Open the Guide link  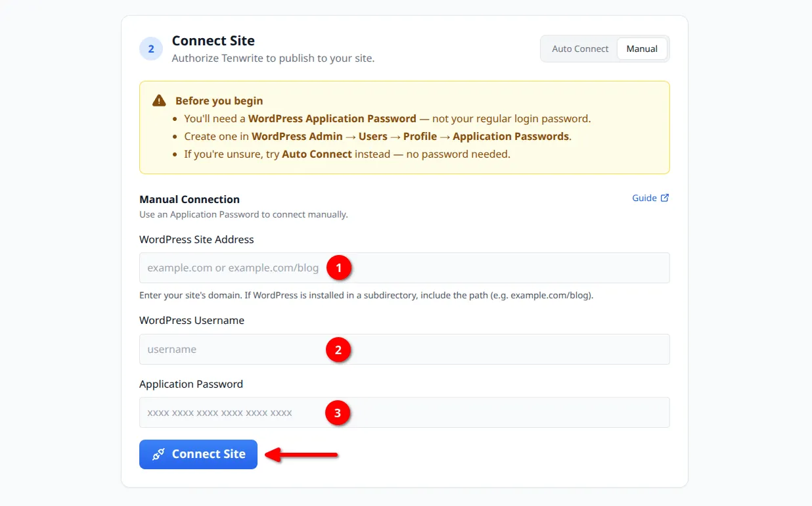click(646, 197)
